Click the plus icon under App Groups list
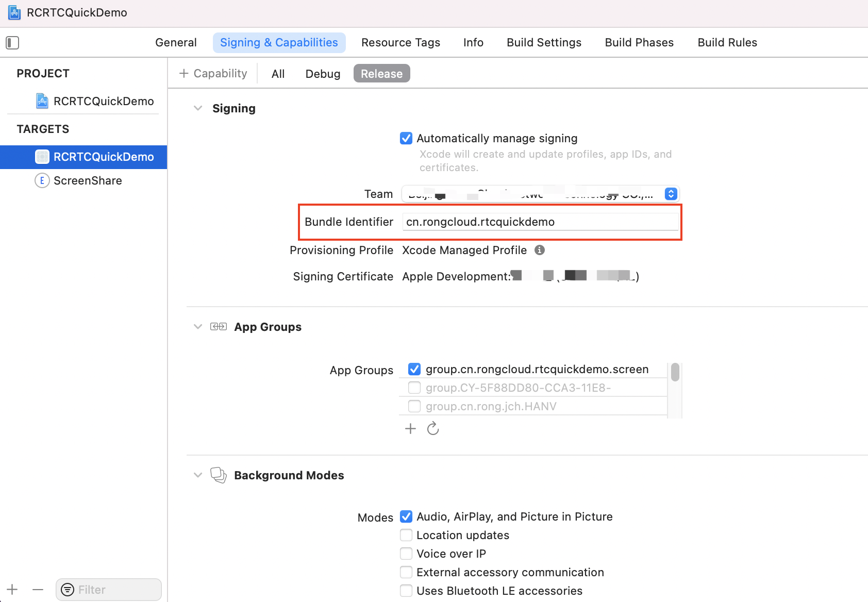The width and height of the screenshot is (868, 602). [x=410, y=429]
